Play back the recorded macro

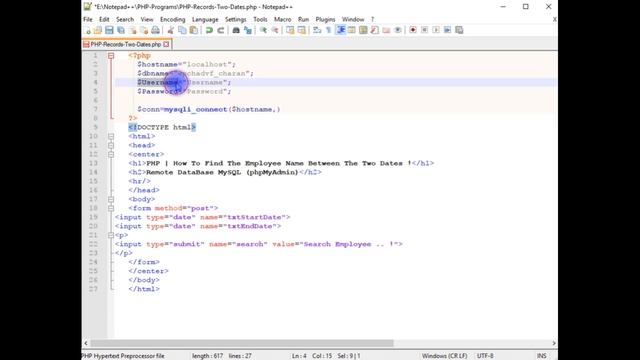click(x=436, y=30)
